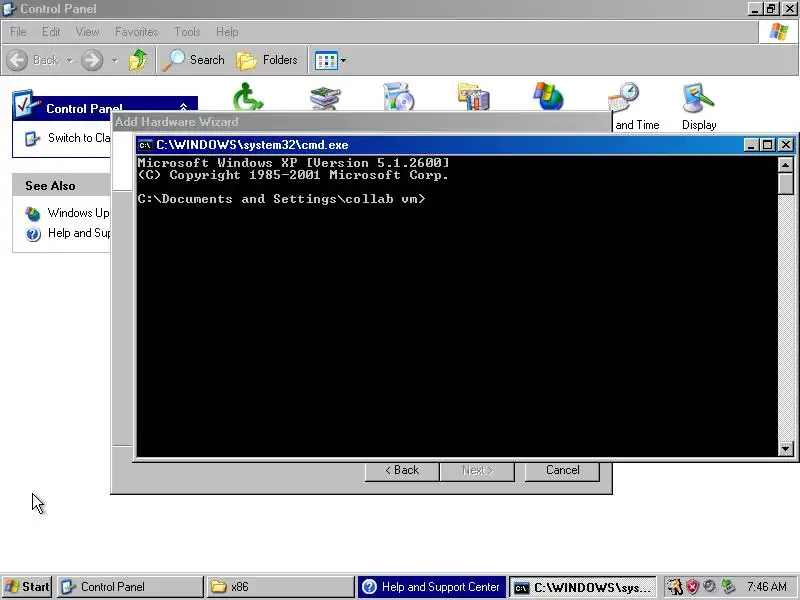
Task: Click the cmd.exe taskbar button
Action: [583, 587]
